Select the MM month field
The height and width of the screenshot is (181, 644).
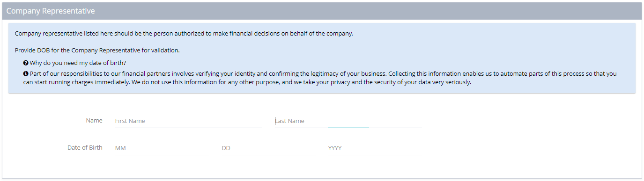pyautogui.click(x=162, y=148)
